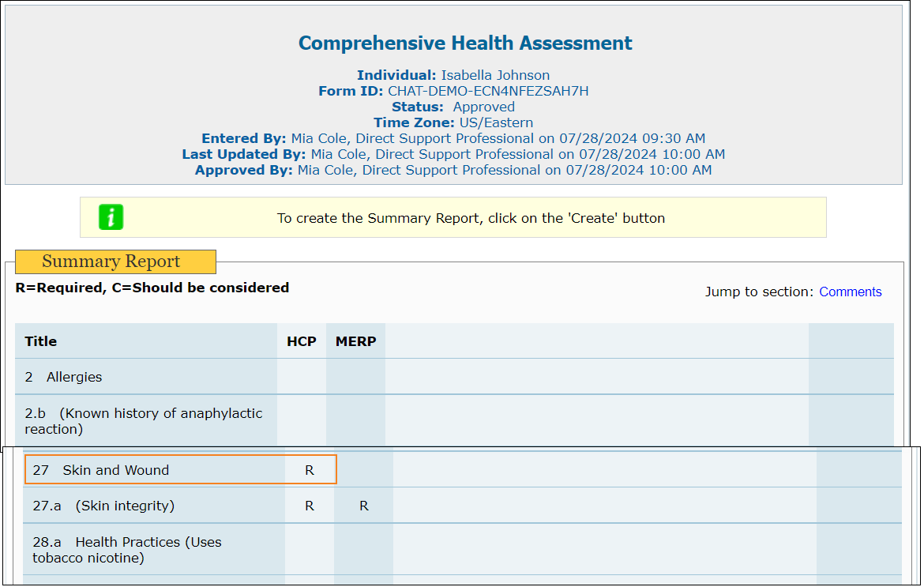Image resolution: width=924 pixels, height=587 pixels.
Task: Click the HCP 'R' in Skin and Wound row
Action: (x=310, y=470)
